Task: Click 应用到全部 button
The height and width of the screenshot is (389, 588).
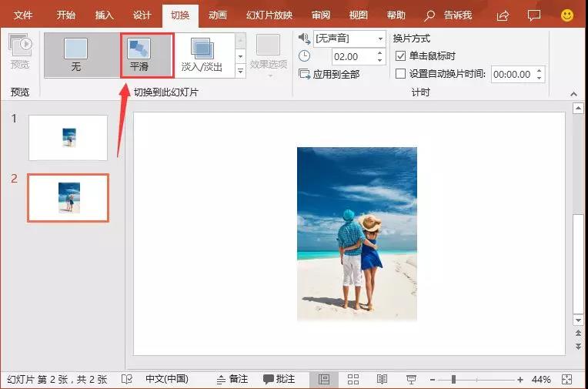Action: point(329,74)
